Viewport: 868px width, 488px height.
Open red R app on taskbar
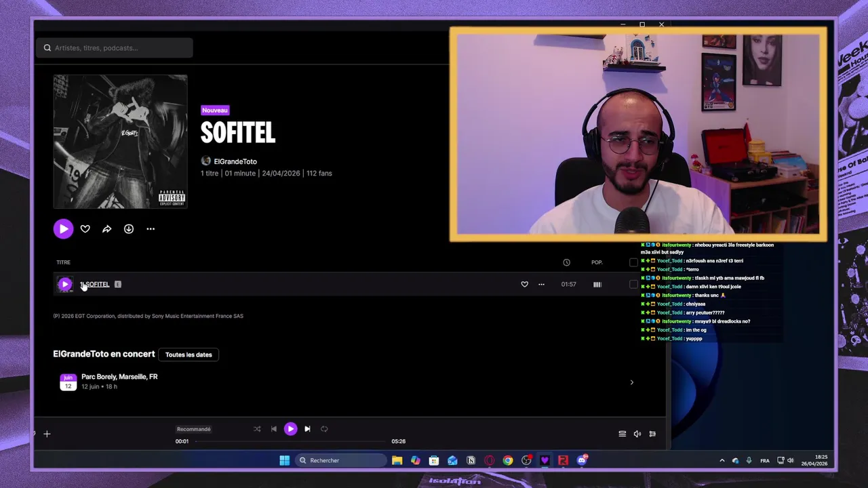tap(563, 461)
